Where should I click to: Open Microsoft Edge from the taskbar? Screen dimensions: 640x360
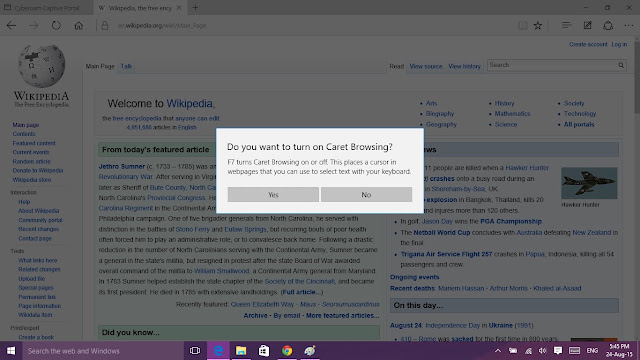pos(218,351)
